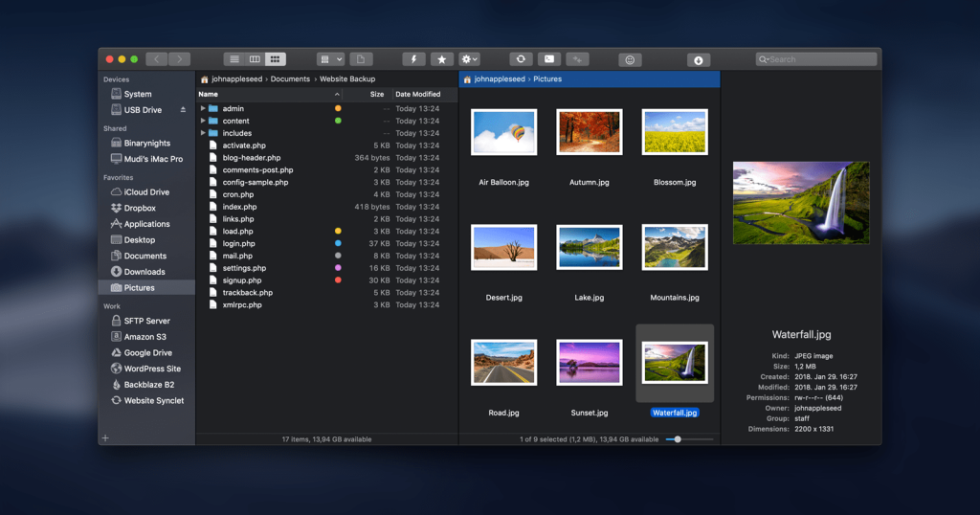Switch to icon grid view mode

coord(276,59)
